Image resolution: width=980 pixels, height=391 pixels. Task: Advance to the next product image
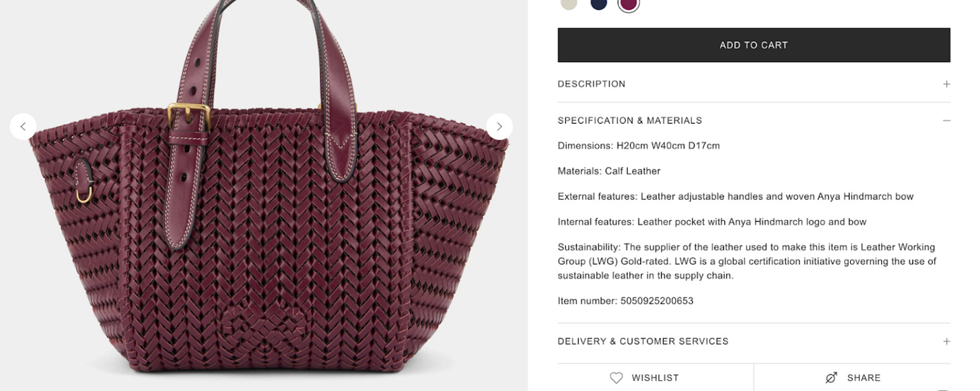pyautogui.click(x=499, y=127)
